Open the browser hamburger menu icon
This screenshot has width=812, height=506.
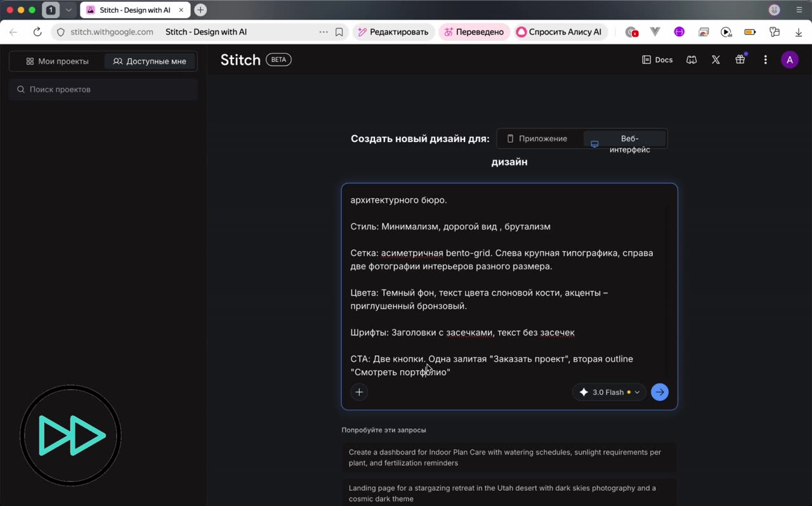[x=799, y=10]
